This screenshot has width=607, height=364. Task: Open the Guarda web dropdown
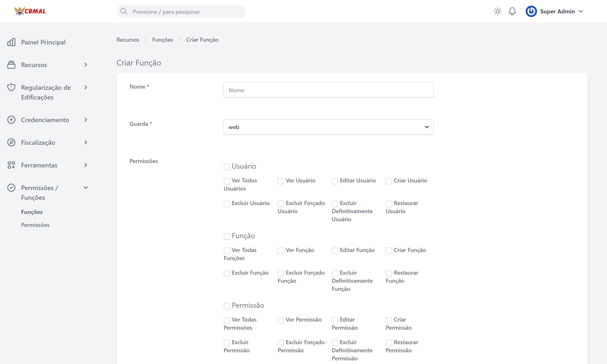[x=328, y=127]
